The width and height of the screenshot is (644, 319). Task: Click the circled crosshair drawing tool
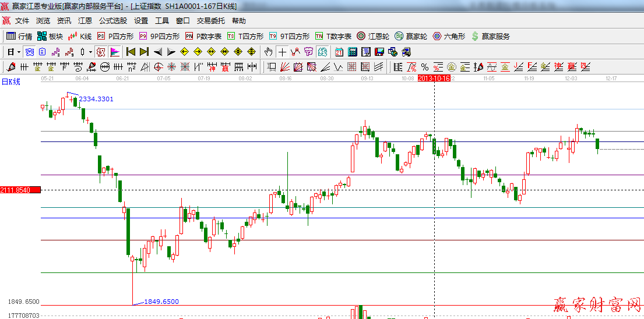(158, 66)
